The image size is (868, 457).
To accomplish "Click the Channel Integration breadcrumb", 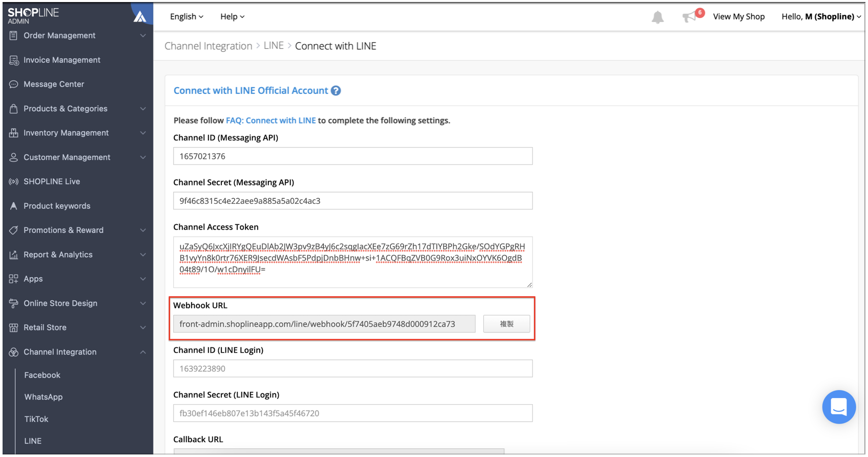I will tap(209, 46).
